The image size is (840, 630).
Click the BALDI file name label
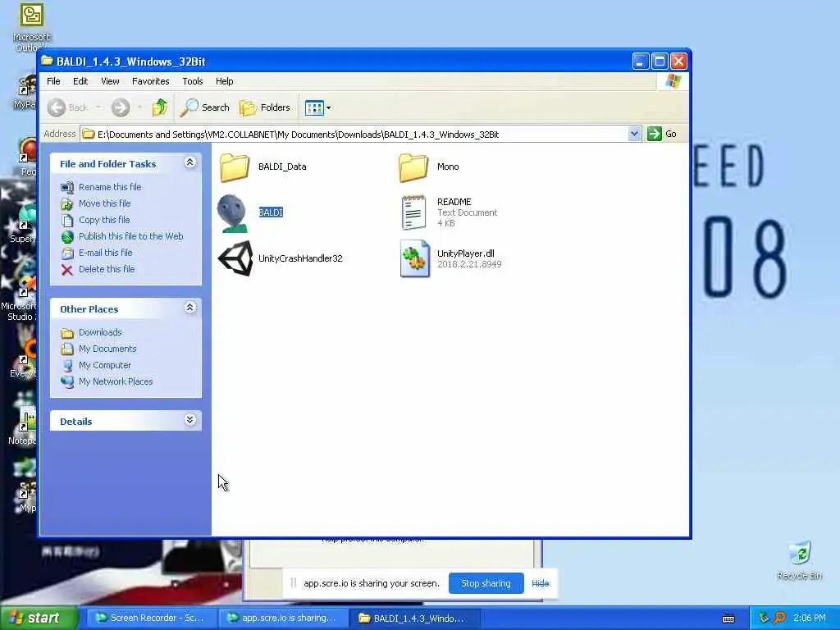271,212
